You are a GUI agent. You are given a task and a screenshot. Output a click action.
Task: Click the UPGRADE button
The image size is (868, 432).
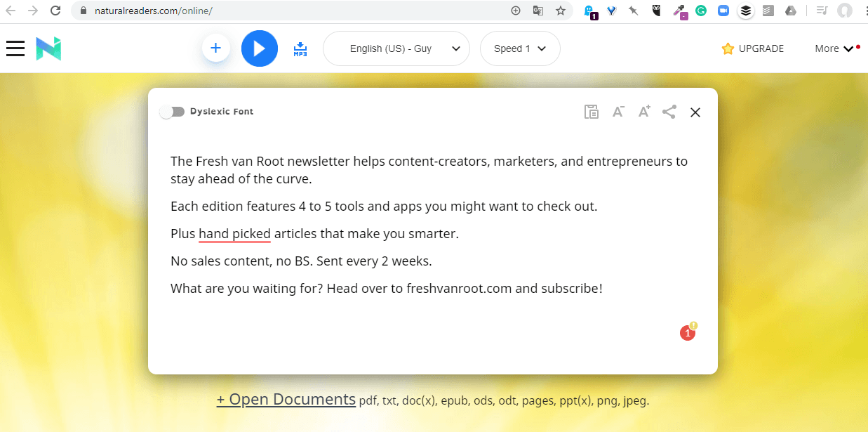pyautogui.click(x=753, y=48)
